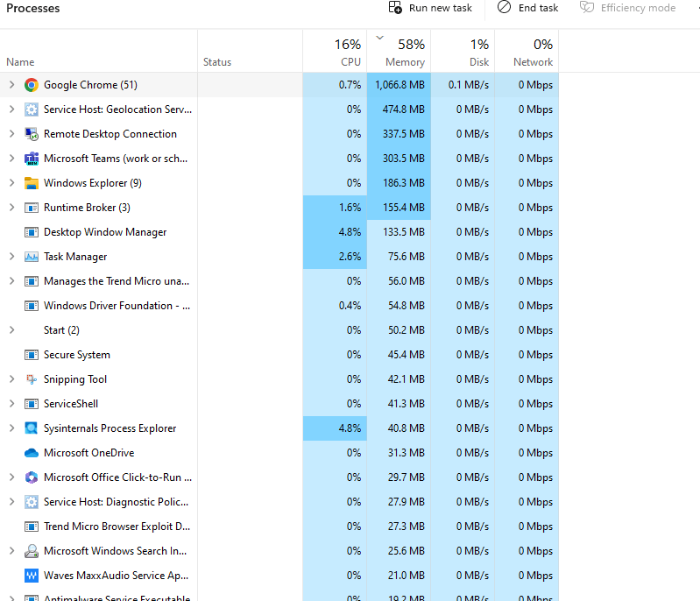The height and width of the screenshot is (601, 700).
Task: Click the Windows Search Indexer icon
Action: click(32, 551)
